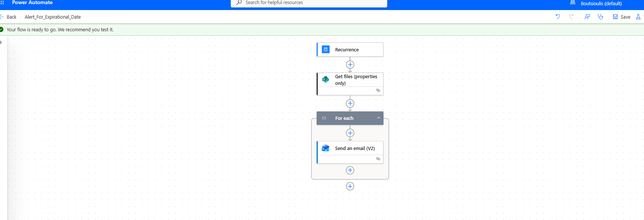Open the Boutsioulis (default) environment picker
This screenshot has height=220, width=644.
pos(601,3)
